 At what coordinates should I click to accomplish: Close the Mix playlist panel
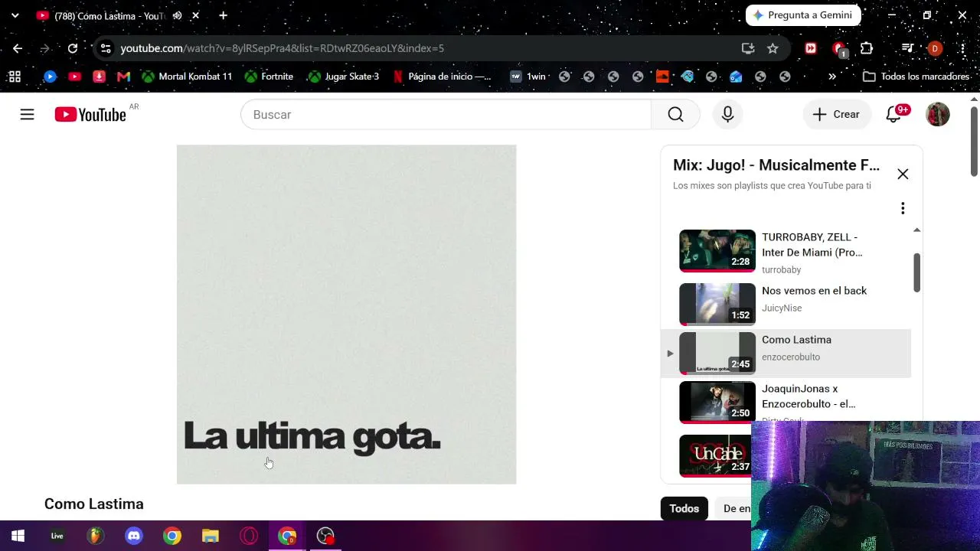(x=903, y=174)
